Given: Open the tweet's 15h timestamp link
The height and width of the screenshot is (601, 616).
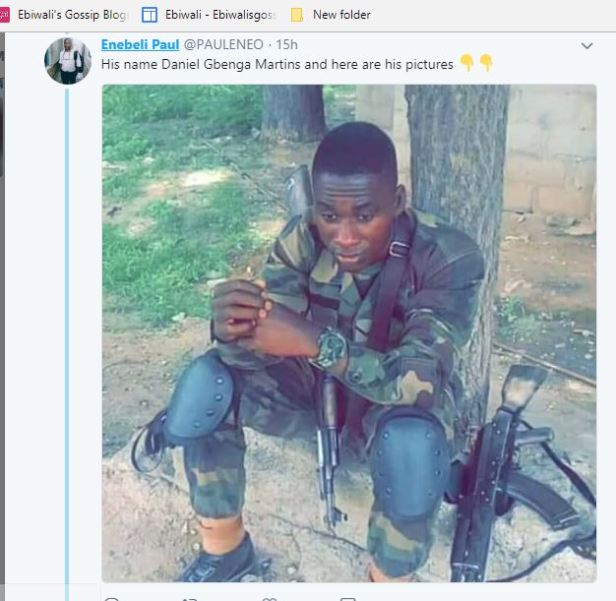Looking at the screenshot, I should click(x=287, y=45).
